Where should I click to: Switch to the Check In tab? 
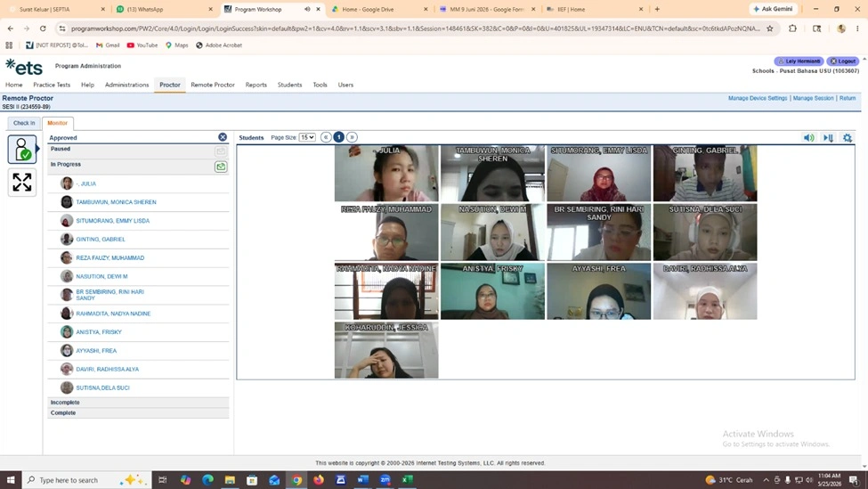(x=24, y=123)
